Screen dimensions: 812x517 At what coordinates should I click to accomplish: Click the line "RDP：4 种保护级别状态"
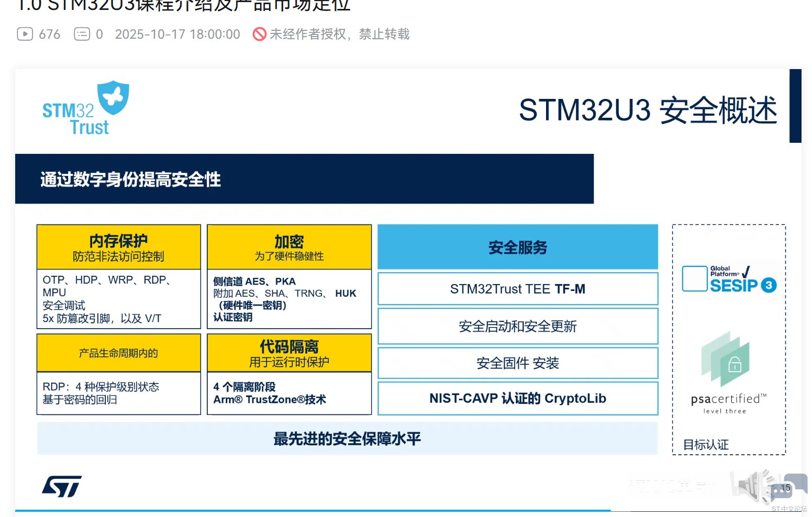pos(101,387)
